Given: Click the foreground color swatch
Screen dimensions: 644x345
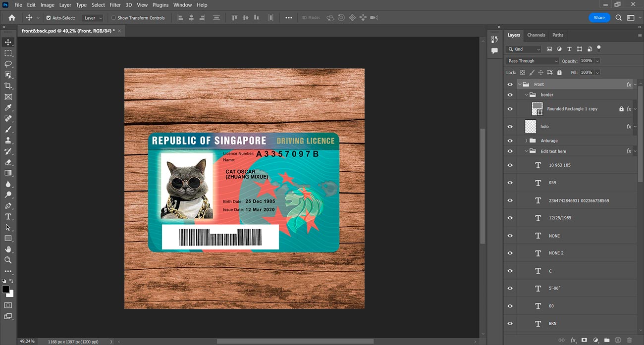Looking at the screenshot, I should point(5,289).
